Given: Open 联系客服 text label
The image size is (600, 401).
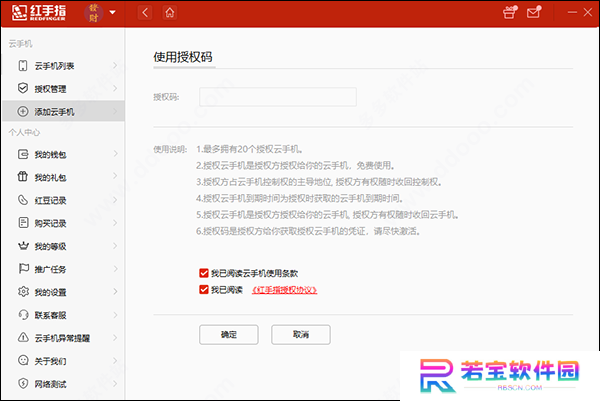Looking at the screenshot, I should (x=51, y=315).
